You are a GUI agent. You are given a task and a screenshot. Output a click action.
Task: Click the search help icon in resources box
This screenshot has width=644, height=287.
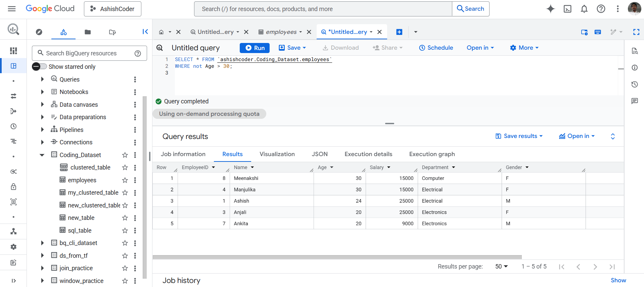point(138,53)
